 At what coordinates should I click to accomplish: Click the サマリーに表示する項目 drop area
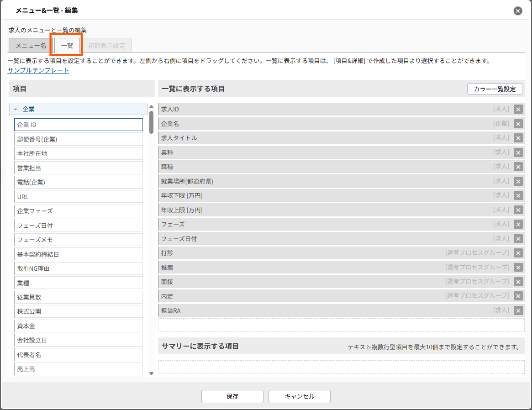point(341,367)
